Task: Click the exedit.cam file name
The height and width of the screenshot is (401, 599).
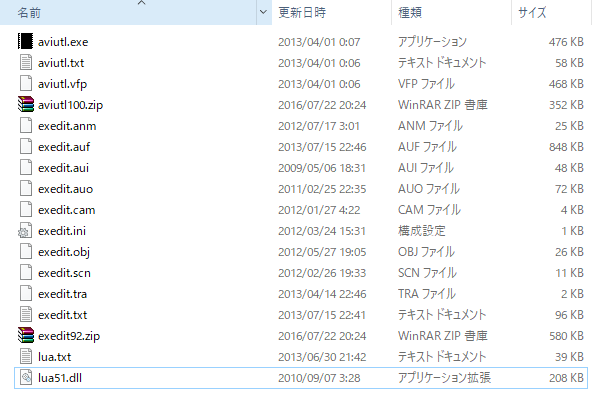Action: pos(66,210)
